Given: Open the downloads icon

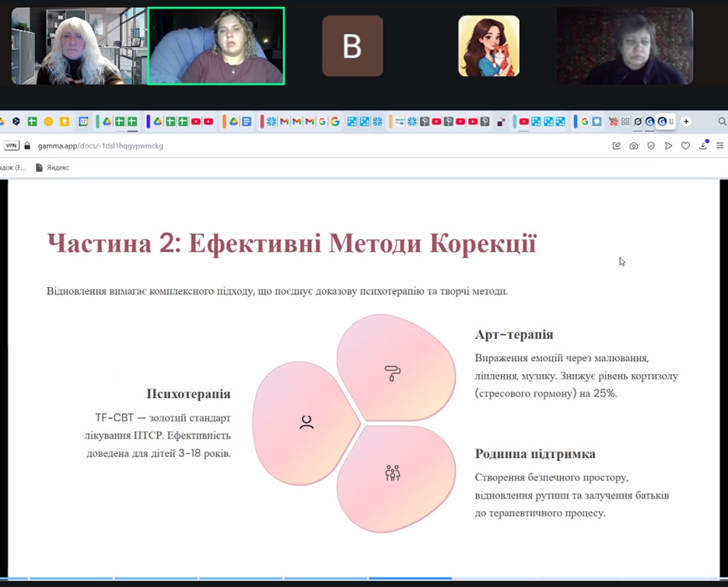Looking at the screenshot, I should [703, 145].
